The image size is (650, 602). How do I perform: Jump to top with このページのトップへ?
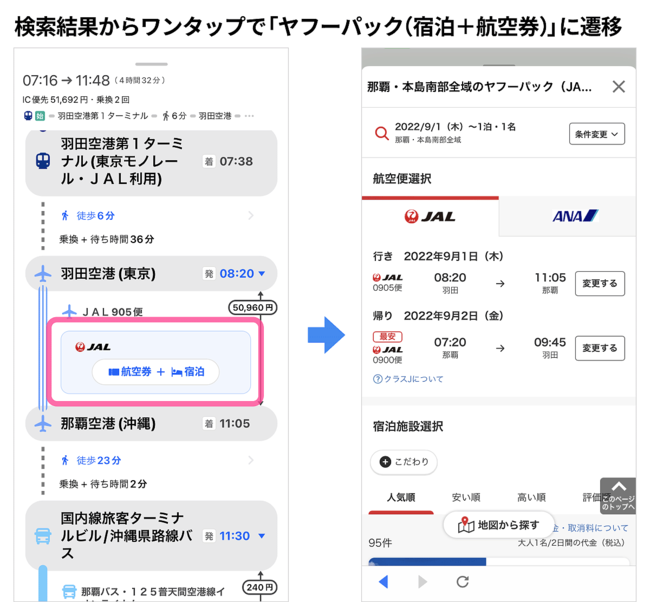[617, 495]
